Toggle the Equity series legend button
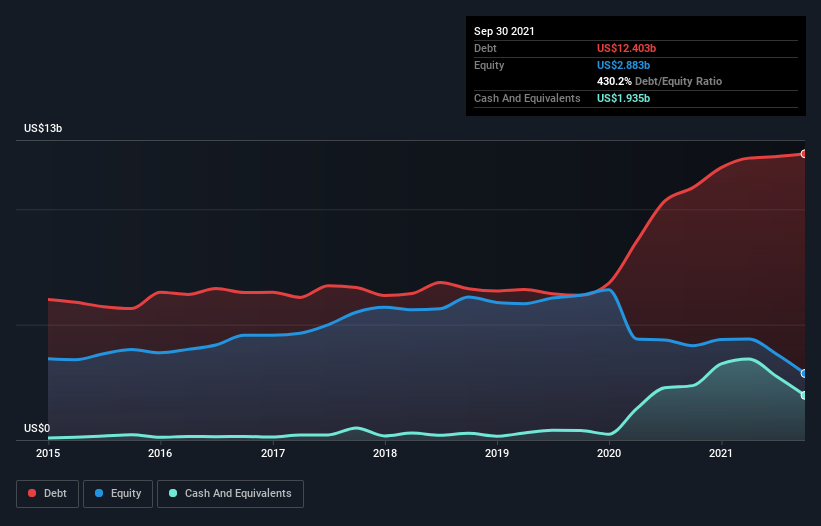 click(118, 494)
